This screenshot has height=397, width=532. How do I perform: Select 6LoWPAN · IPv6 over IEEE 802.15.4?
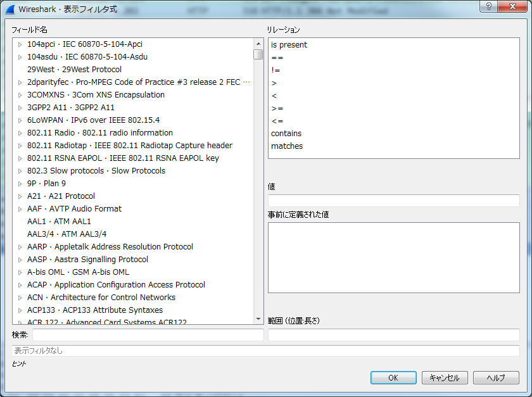click(93, 120)
